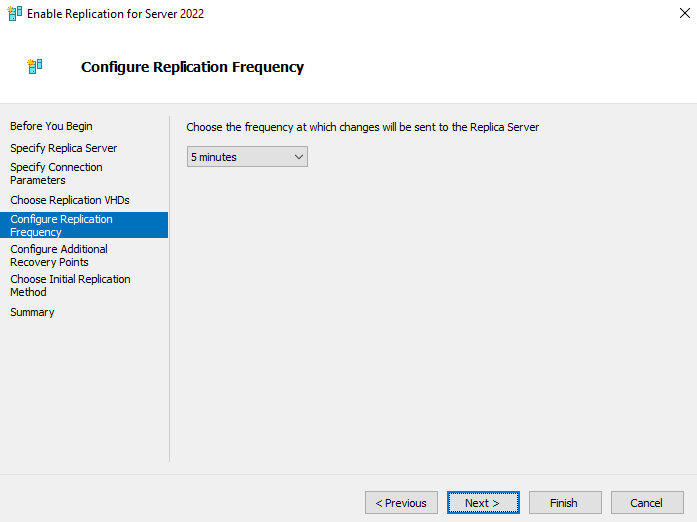697x522 pixels.
Task: Select the Specify Replica Server step
Action: click(x=64, y=148)
